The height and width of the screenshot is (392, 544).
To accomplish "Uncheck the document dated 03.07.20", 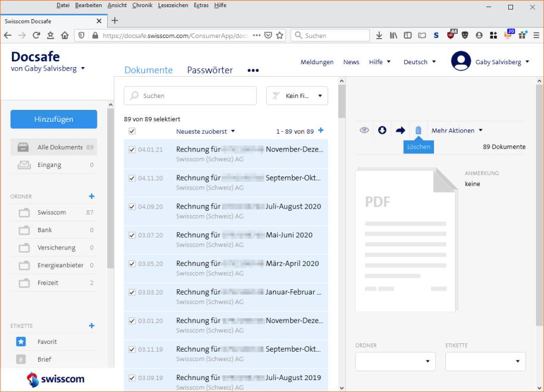I will coord(132,235).
